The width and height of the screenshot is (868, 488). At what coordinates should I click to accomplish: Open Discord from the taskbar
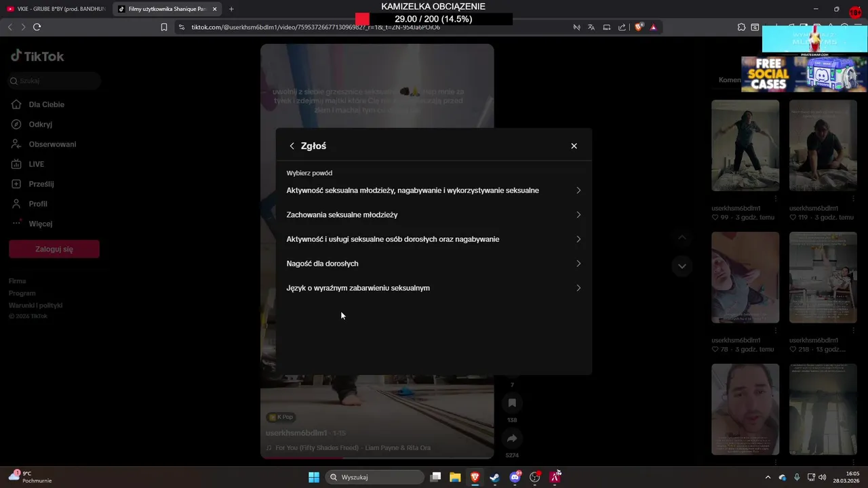click(515, 477)
